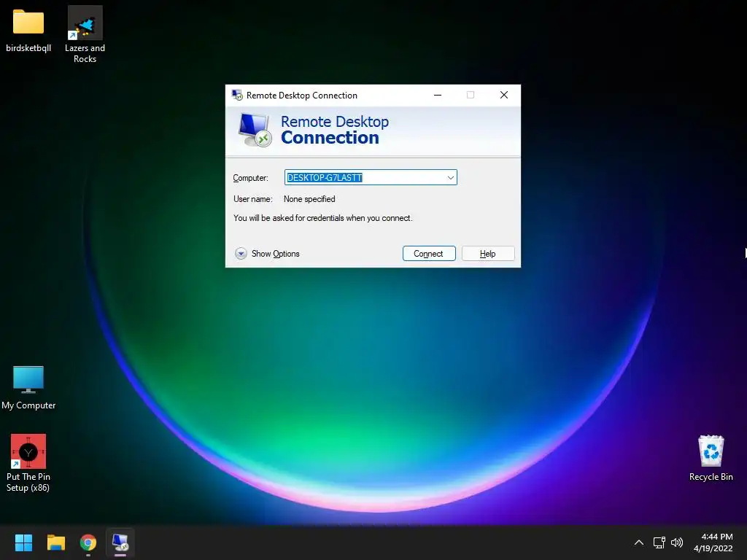
Task: Open network status icon in system tray
Action: [659, 542]
